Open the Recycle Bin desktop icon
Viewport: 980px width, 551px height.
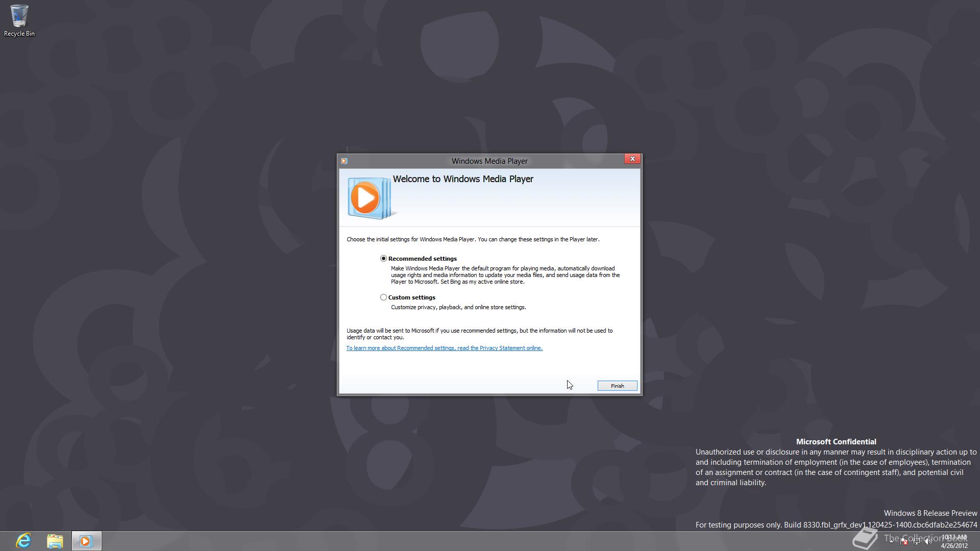[19, 20]
